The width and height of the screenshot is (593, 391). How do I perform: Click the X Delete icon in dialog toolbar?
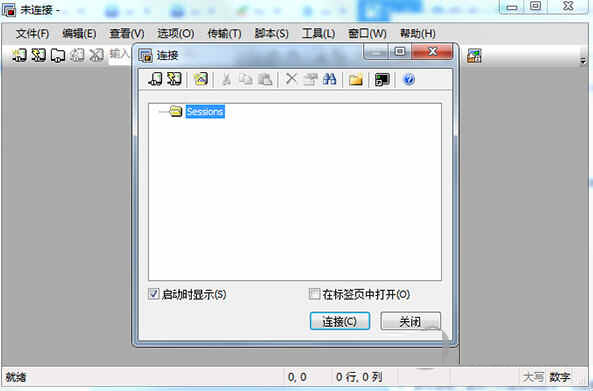[x=291, y=79]
